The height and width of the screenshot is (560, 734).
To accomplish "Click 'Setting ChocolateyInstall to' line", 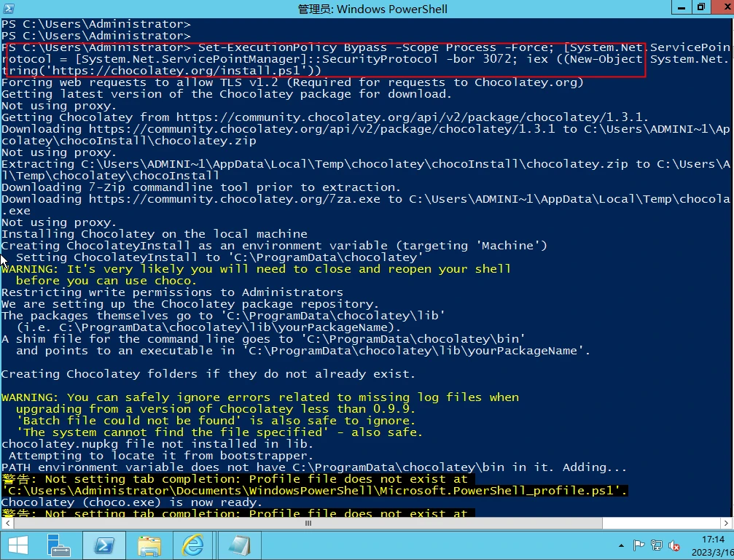I will [219, 257].
